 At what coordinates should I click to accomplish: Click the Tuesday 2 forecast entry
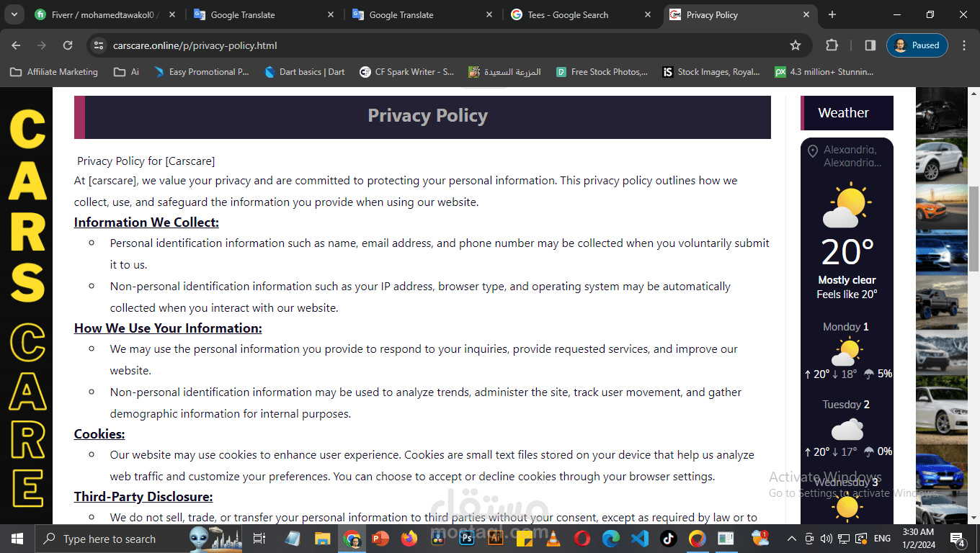847,428
